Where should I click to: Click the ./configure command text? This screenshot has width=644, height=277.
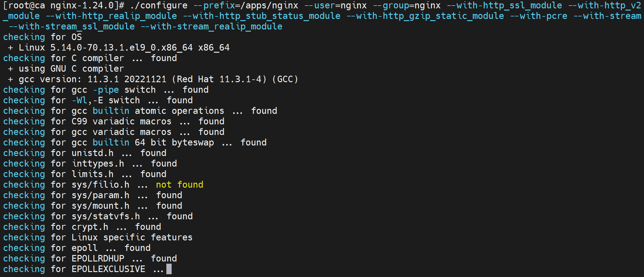coord(159,6)
